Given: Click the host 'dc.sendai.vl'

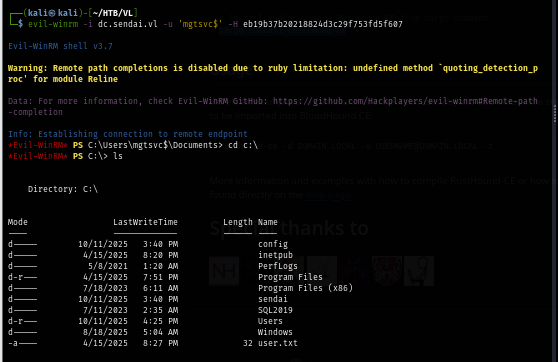Looking at the screenshot, I should pyautogui.click(x=127, y=24).
